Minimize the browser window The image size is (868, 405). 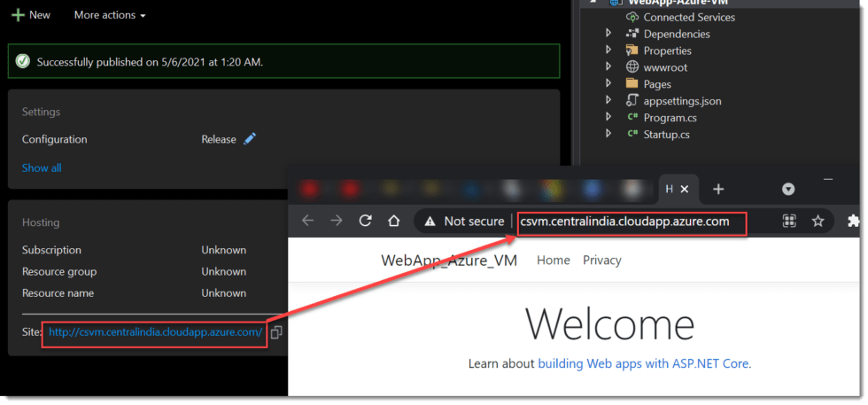click(828, 179)
